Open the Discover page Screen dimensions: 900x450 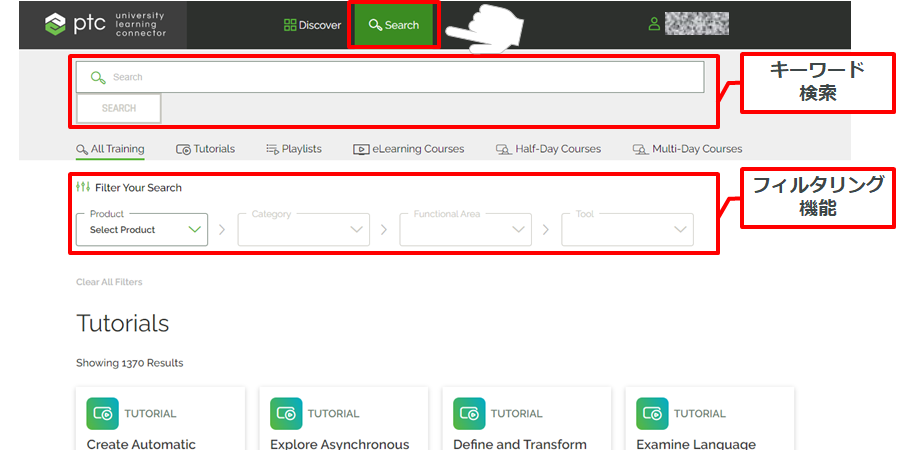point(312,25)
